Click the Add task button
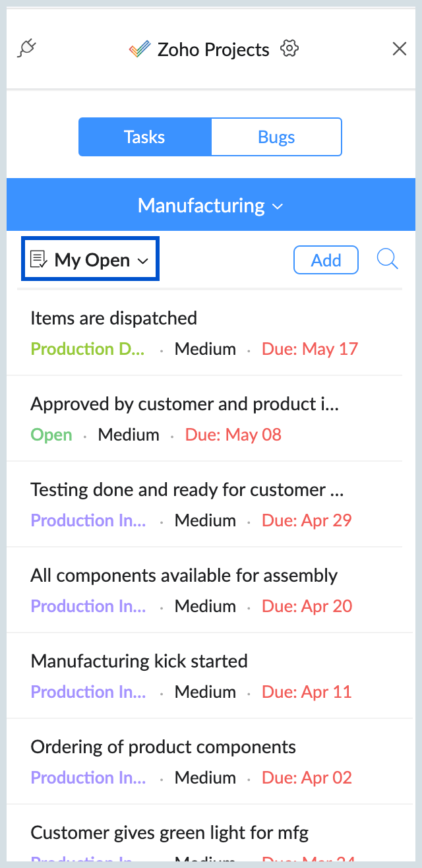This screenshot has width=422, height=868. coord(326,260)
